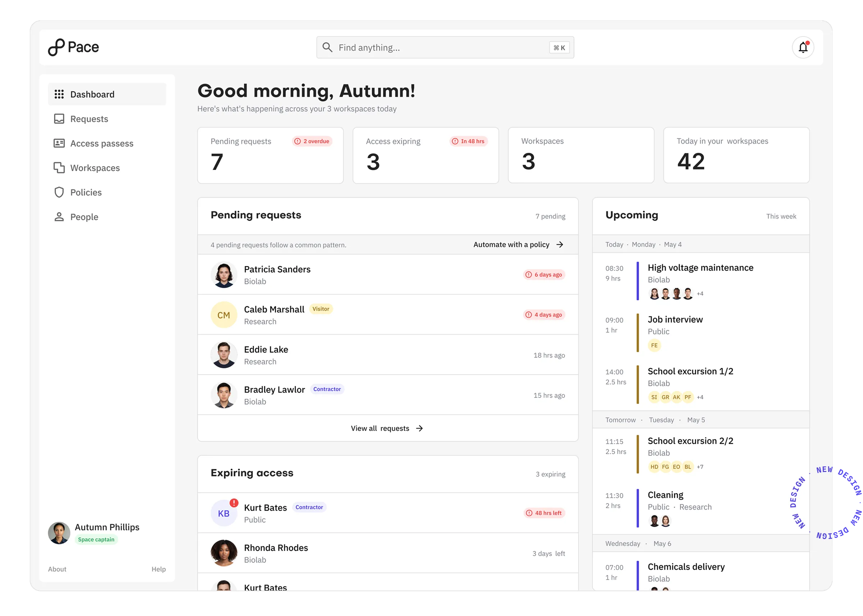Click the PF attendee badge on School excursion 1/2

point(688,397)
